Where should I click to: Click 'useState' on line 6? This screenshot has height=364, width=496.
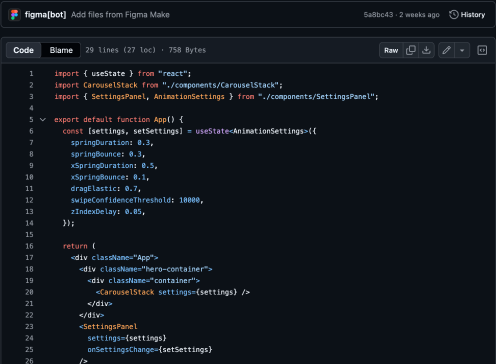[212, 131]
